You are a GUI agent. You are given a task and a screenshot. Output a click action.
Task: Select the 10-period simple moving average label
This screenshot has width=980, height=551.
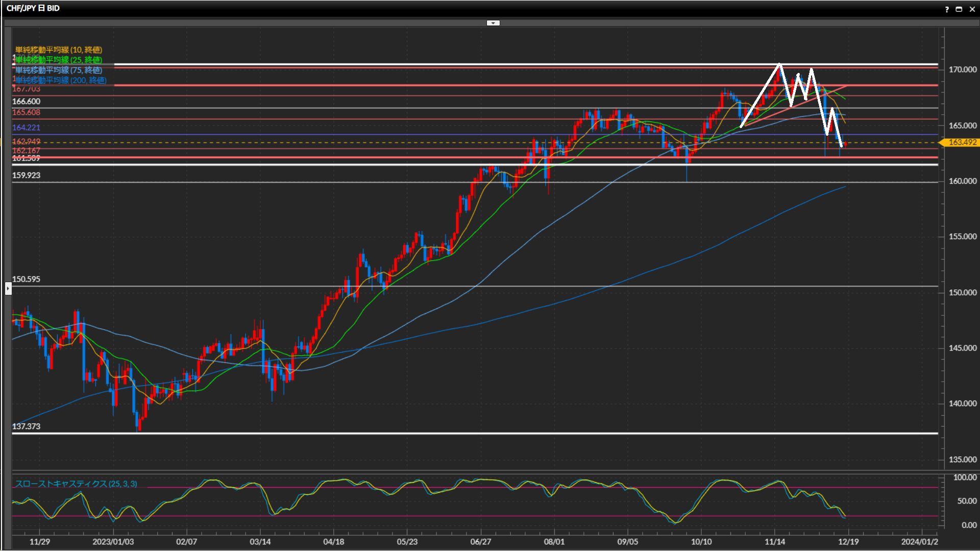click(59, 49)
